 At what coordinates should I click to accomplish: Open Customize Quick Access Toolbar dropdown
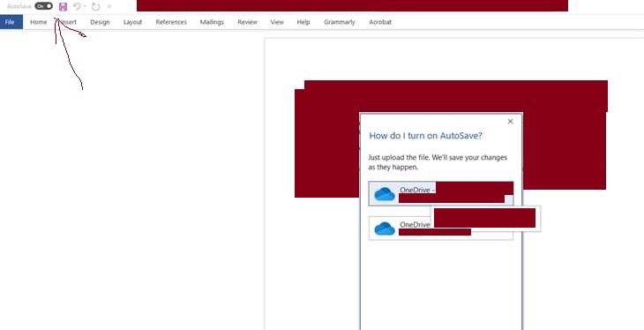tap(109, 6)
